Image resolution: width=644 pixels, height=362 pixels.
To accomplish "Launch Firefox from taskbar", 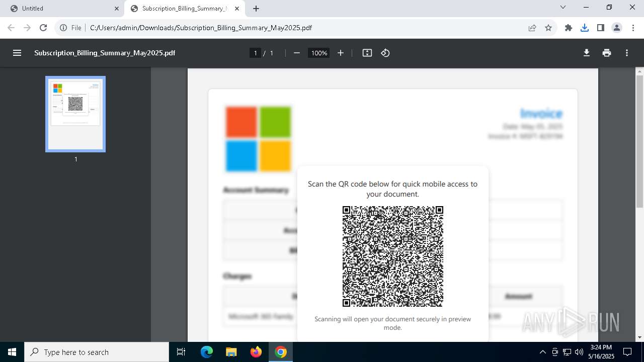I will [x=256, y=352].
